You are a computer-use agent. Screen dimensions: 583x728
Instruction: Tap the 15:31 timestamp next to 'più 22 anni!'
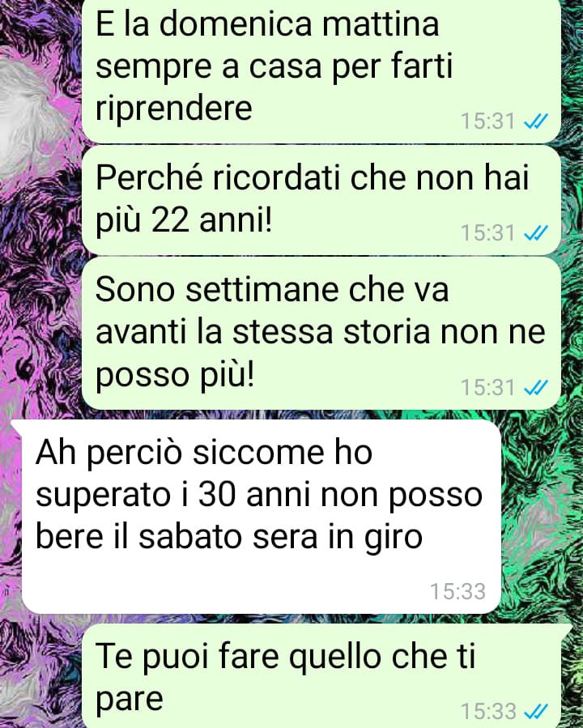tap(487, 232)
